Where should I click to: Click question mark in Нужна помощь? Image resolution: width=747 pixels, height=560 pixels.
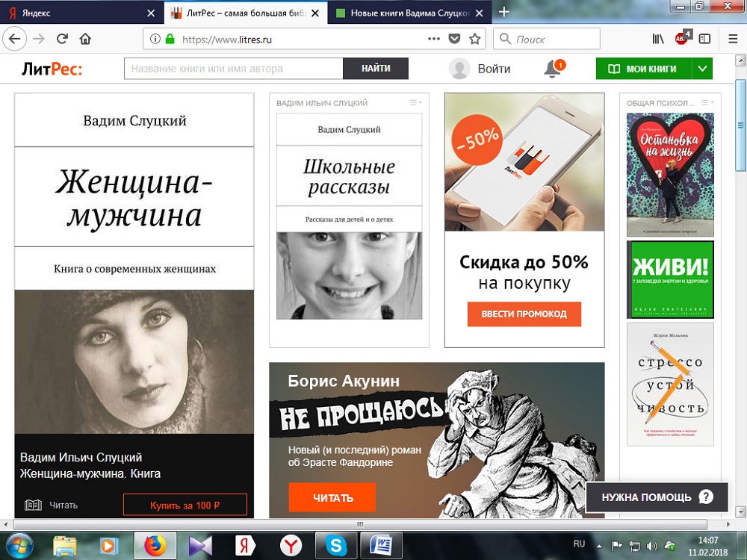706,497
